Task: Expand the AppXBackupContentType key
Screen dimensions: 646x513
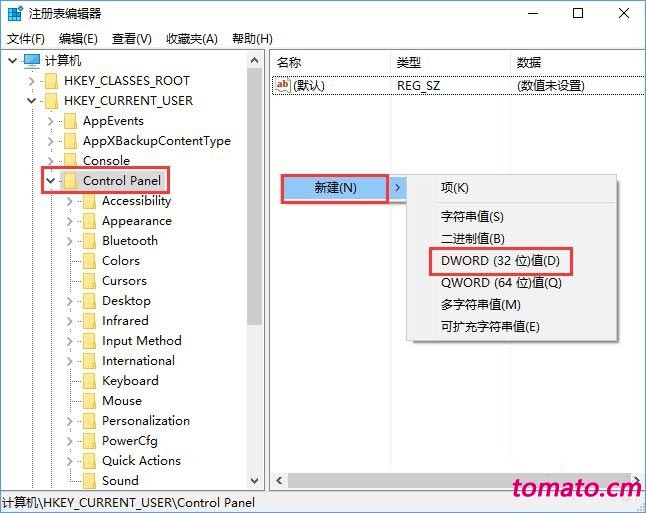Action: point(51,141)
